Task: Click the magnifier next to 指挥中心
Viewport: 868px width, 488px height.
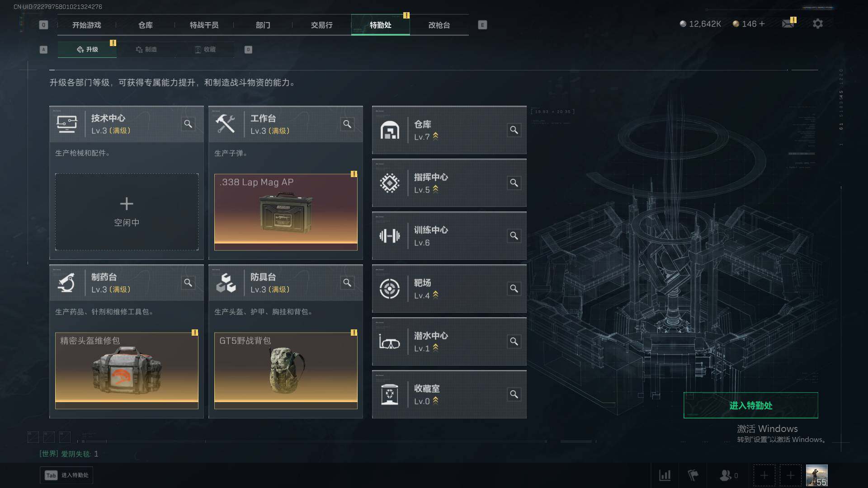Action: pos(514,183)
